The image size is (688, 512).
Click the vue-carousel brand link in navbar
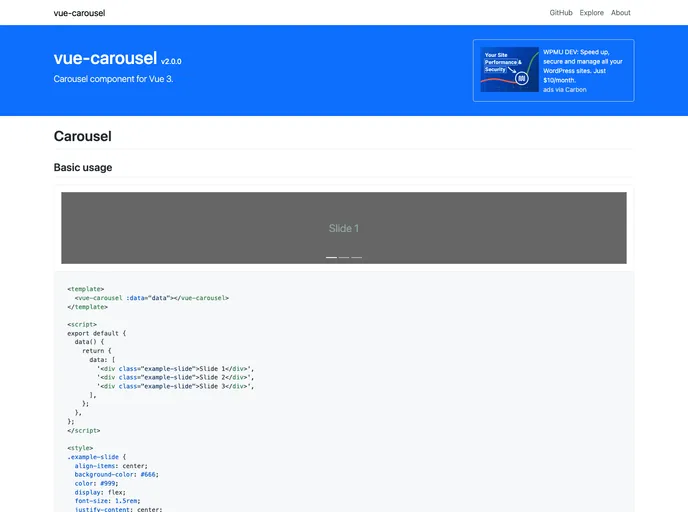click(79, 13)
